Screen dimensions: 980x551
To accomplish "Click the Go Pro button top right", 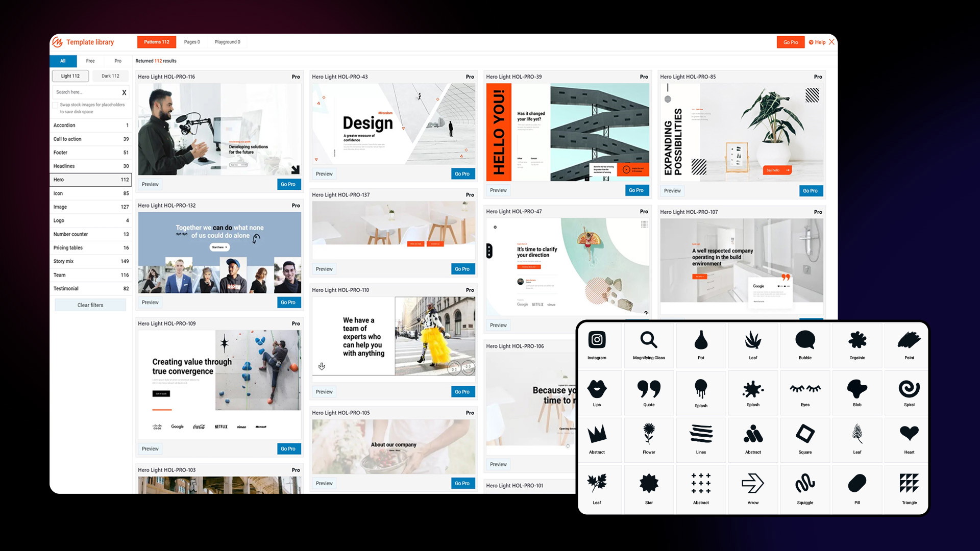I will pyautogui.click(x=790, y=41).
